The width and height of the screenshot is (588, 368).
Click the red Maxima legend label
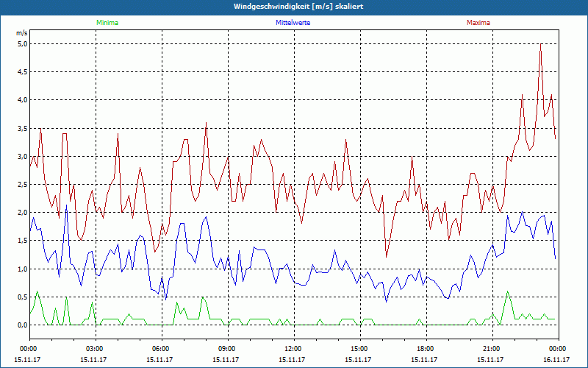tap(478, 23)
